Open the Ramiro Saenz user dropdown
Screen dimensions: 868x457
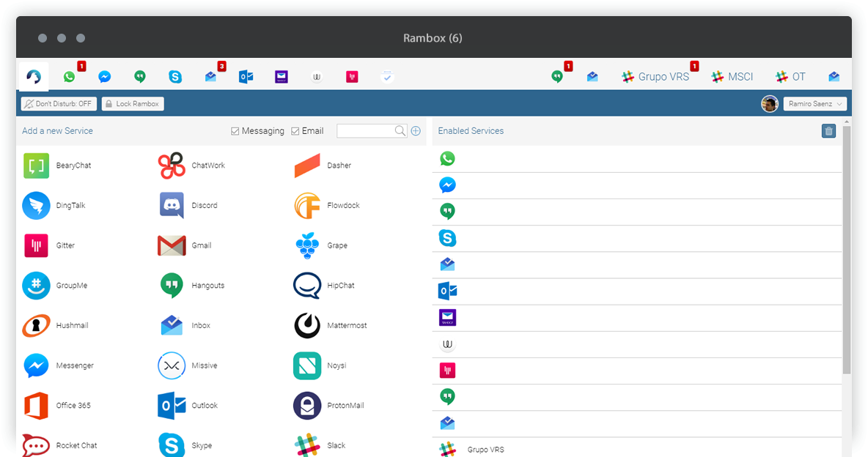click(815, 103)
